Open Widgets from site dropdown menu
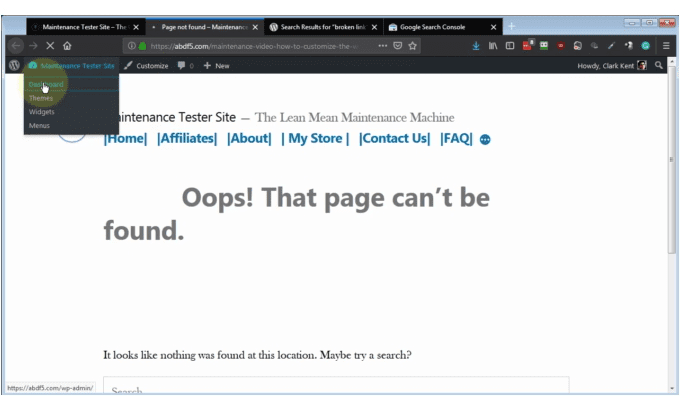The image size is (680, 396). pyautogui.click(x=42, y=112)
